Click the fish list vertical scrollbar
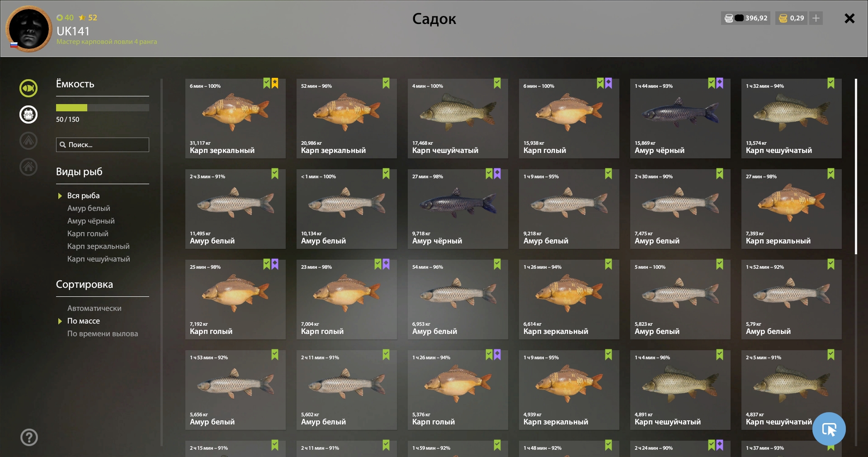This screenshot has height=457, width=868. coord(856,167)
